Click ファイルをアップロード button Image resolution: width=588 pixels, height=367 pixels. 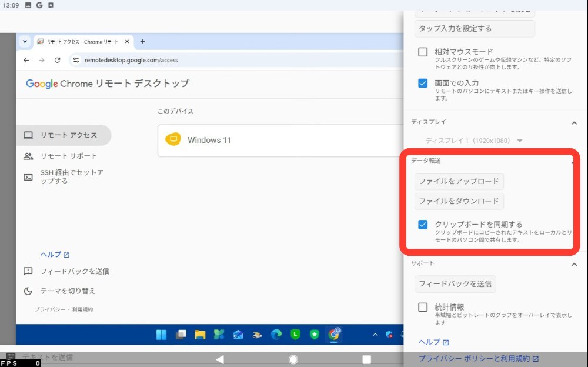point(459,181)
